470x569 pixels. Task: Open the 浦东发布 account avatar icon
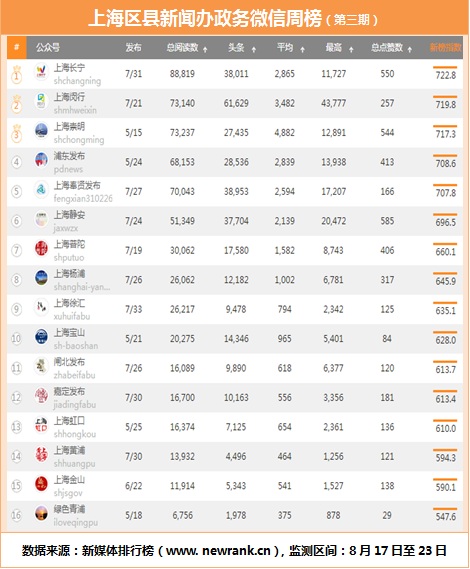[x=41, y=160]
